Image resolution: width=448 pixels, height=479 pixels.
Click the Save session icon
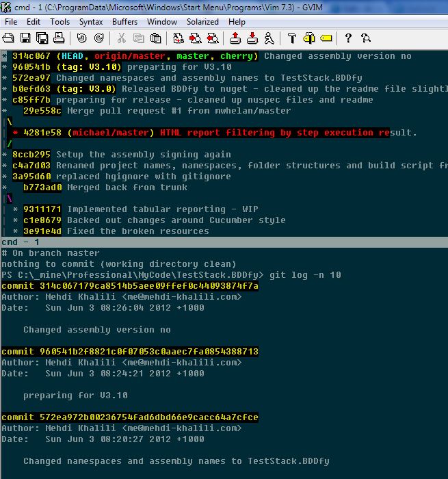(252, 38)
